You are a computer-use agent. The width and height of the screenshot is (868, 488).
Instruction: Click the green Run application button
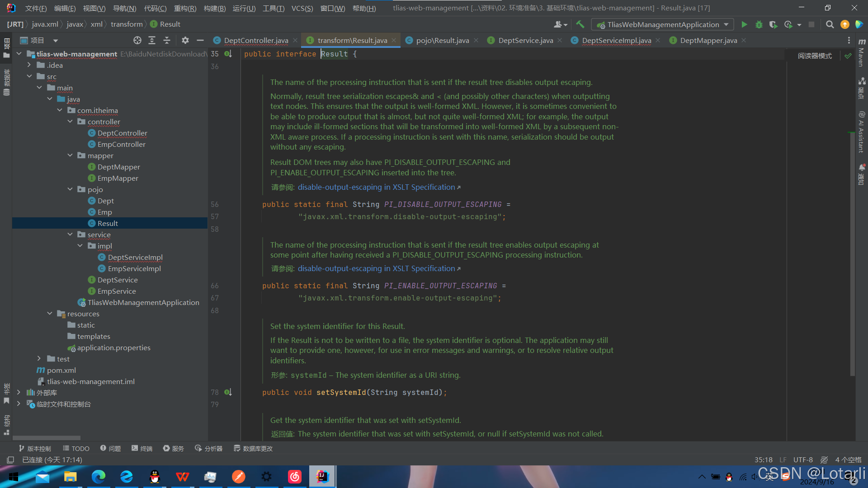click(x=744, y=24)
